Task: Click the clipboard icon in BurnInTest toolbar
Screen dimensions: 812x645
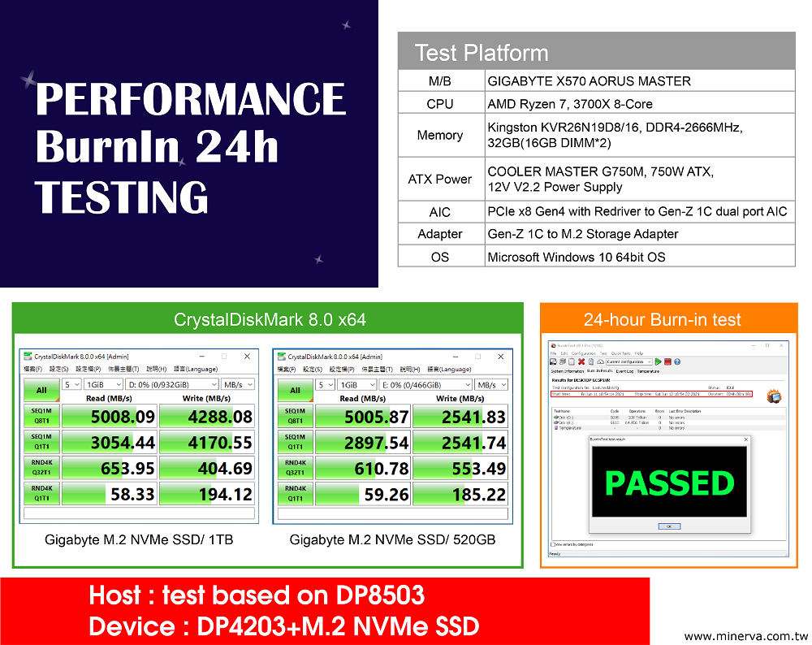Action: (572, 361)
